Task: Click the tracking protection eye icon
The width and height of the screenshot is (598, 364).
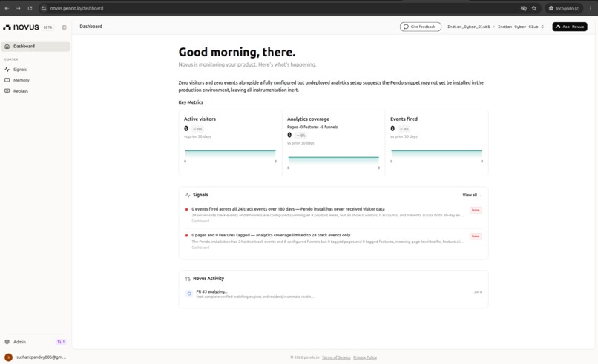Action: [524, 8]
